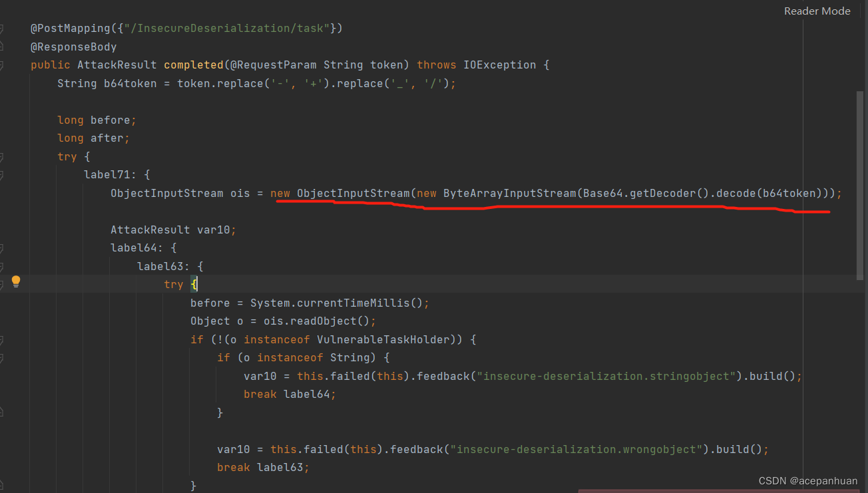Click the "/InsecureDeserialization/task" string
Viewport: 868px width, 493px height.
pos(226,29)
